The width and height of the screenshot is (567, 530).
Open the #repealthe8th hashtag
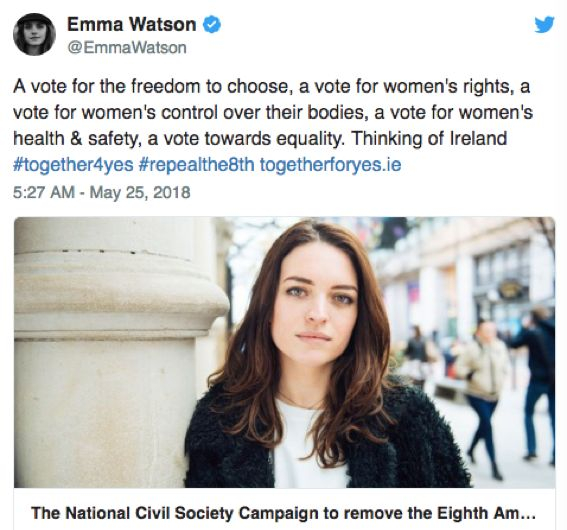196,165
